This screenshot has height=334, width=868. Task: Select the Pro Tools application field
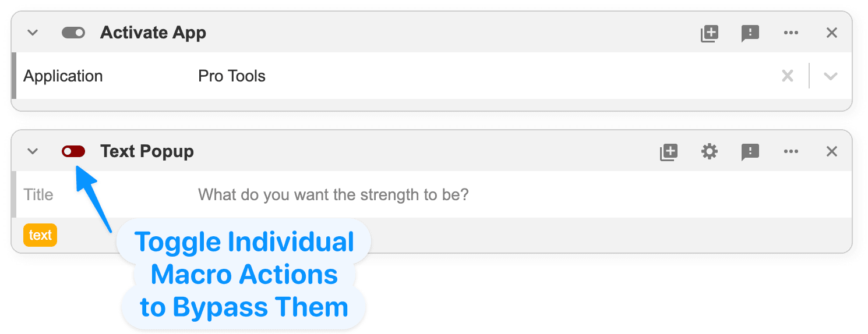point(484,76)
